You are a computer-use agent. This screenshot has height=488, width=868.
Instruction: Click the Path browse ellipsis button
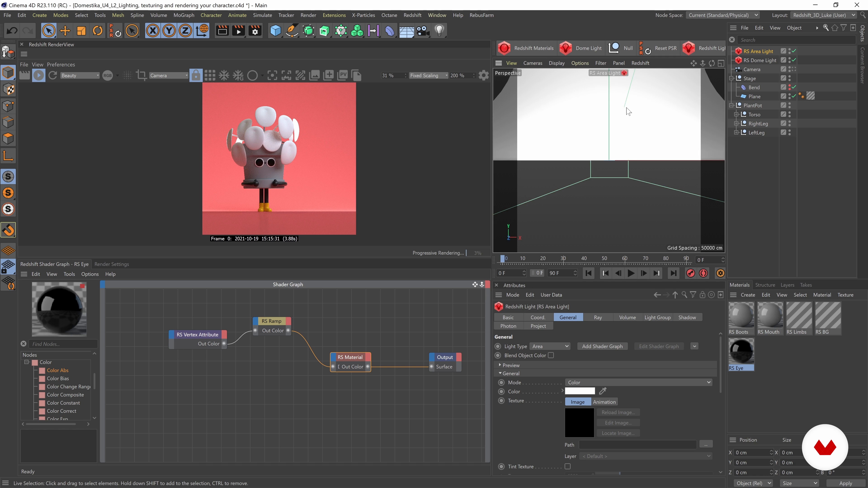click(706, 444)
